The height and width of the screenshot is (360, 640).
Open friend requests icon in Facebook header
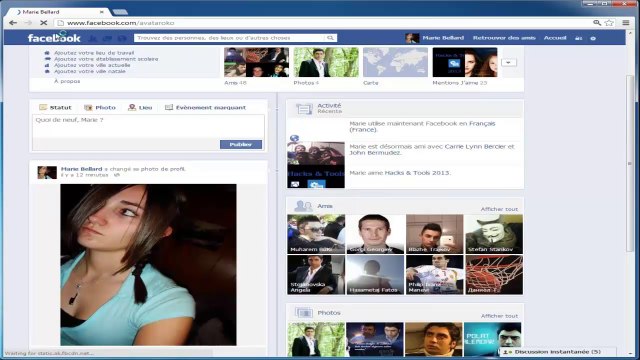[x=93, y=38]
